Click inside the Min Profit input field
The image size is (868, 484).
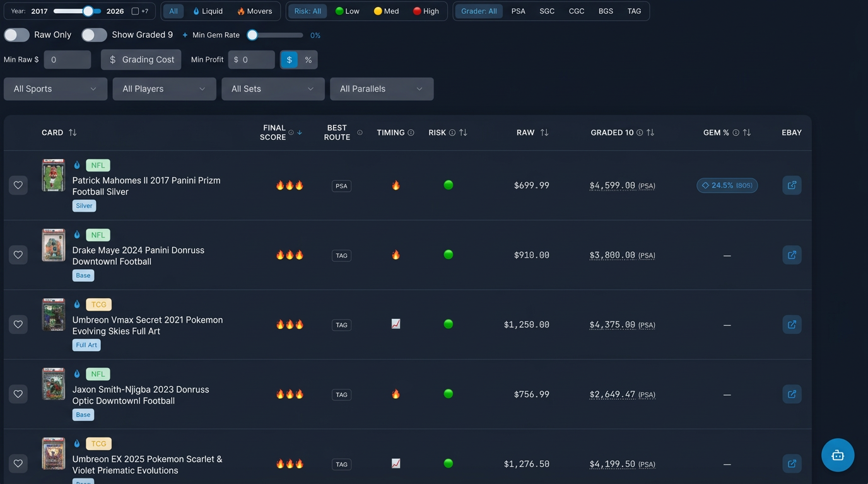pyautogui.click(x=251, y=59)
